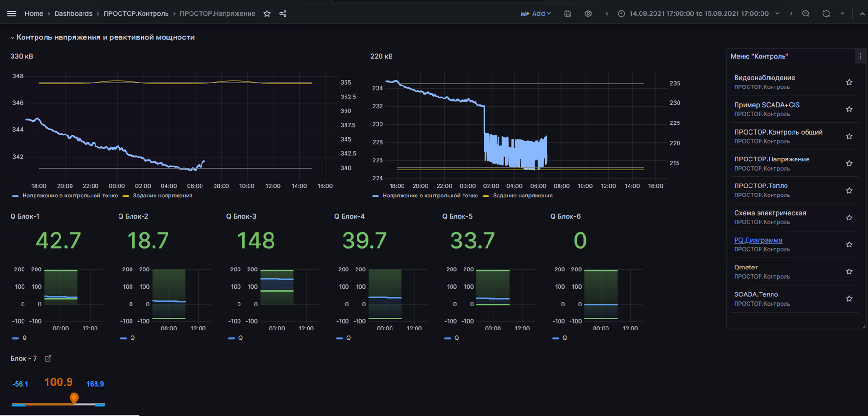Refresh the dashboard
Image resolution: width=868 pixels, height=416 pixels.
(x=826, y=14)
